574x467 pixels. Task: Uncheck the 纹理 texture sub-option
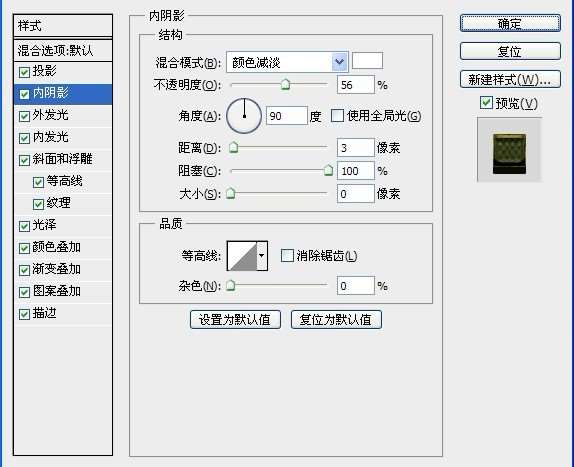click(38, 204)
